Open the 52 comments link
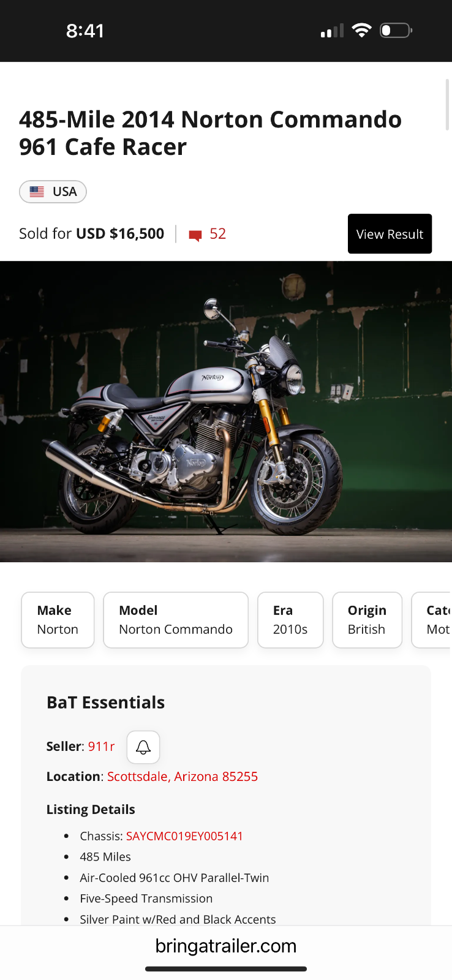Image resolution: width=452 pixels, height=980 pixels. point(217,234)
